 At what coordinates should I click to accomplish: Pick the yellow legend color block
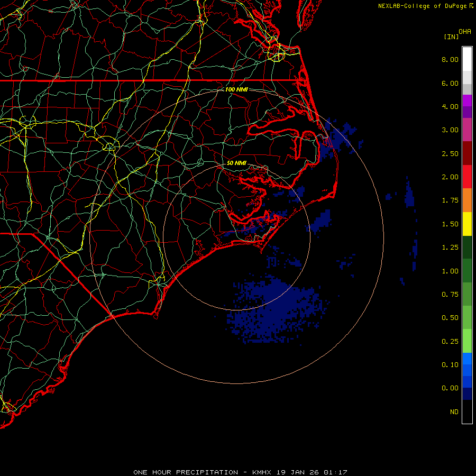tap(467, 224)
